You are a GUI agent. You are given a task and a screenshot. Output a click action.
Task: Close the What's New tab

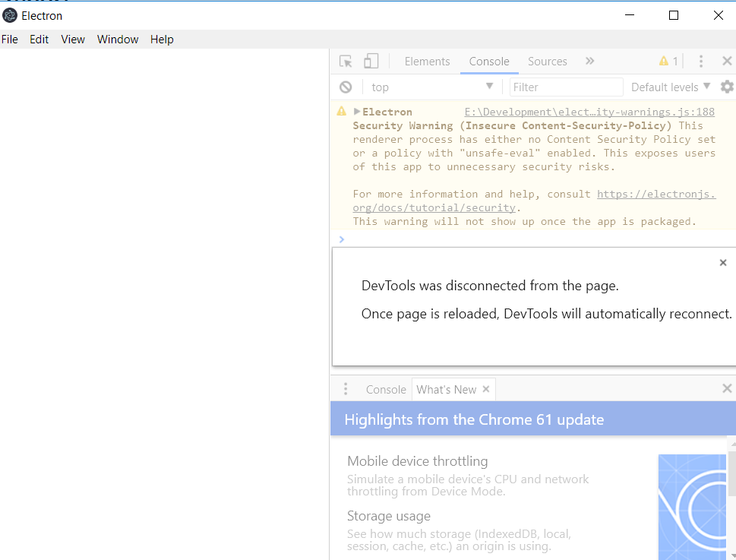486,389
